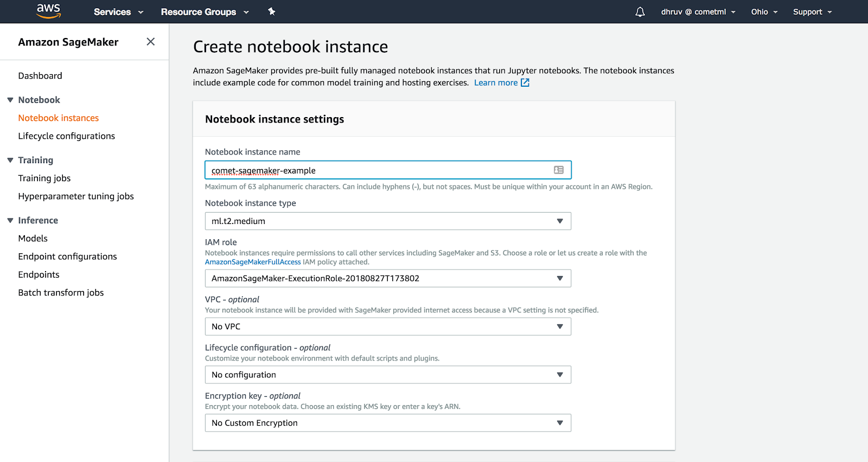Go to Dashboard in sidebar
This screenshot has width=868, height=462.
40,76
